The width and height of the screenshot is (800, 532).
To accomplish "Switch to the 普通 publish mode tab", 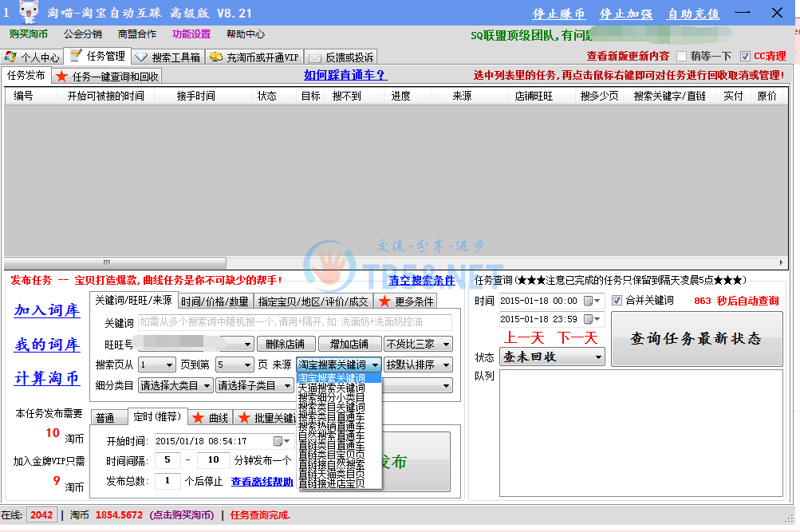I will [x=108, y=418].
